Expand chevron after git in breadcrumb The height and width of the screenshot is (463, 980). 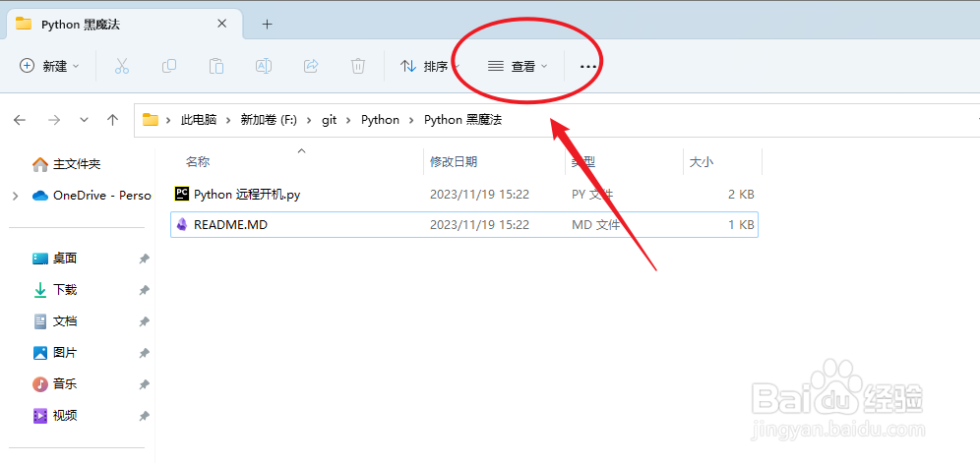click(x=348, y=120)
